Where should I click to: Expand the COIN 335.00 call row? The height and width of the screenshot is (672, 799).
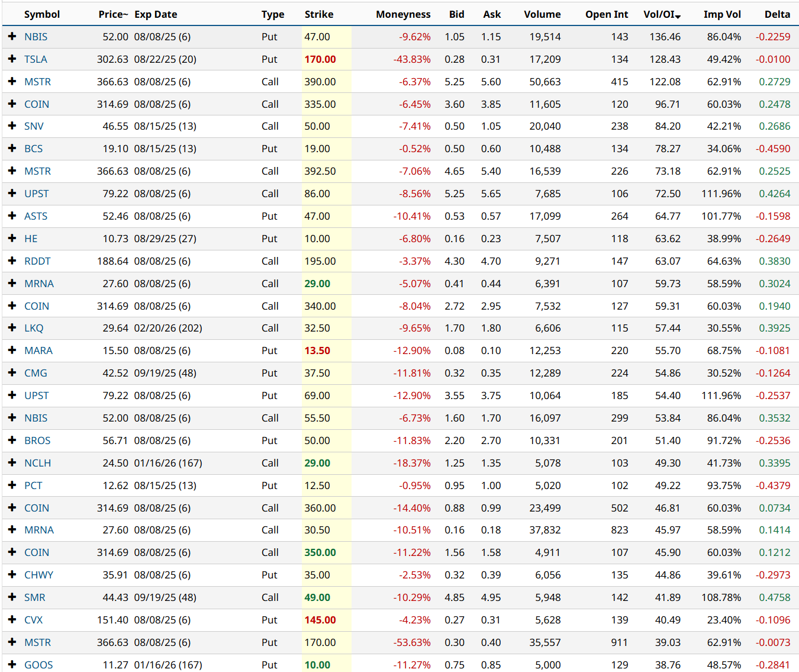point(12,104)
